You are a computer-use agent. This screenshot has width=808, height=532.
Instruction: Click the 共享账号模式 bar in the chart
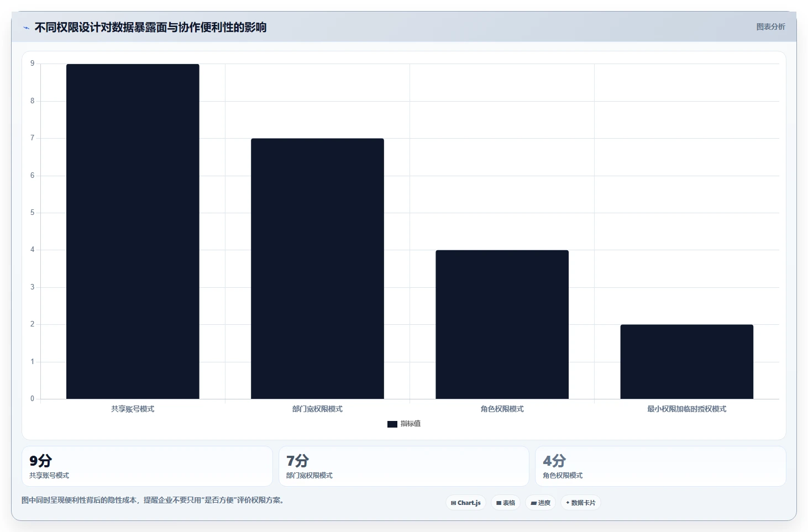click(133, 231)
